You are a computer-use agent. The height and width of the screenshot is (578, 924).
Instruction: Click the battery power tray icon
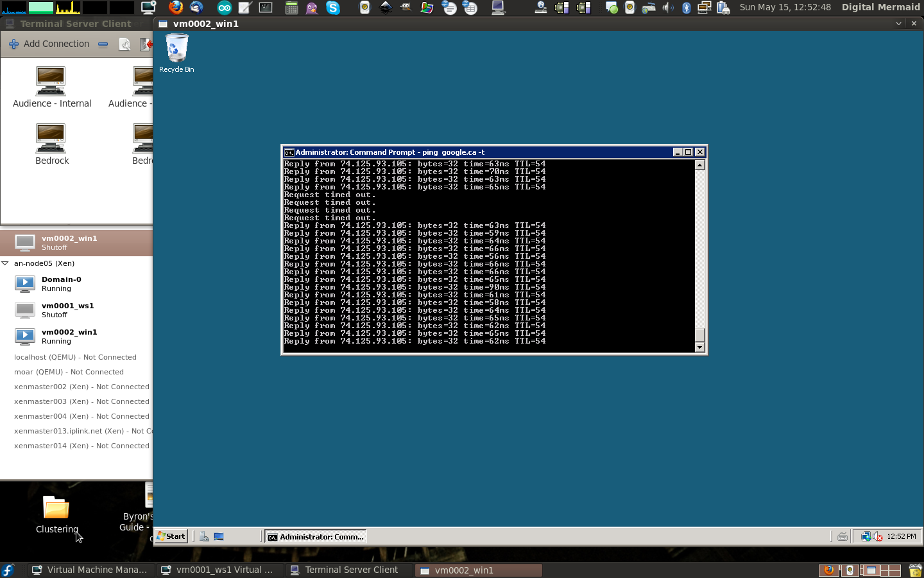(723, 8)
